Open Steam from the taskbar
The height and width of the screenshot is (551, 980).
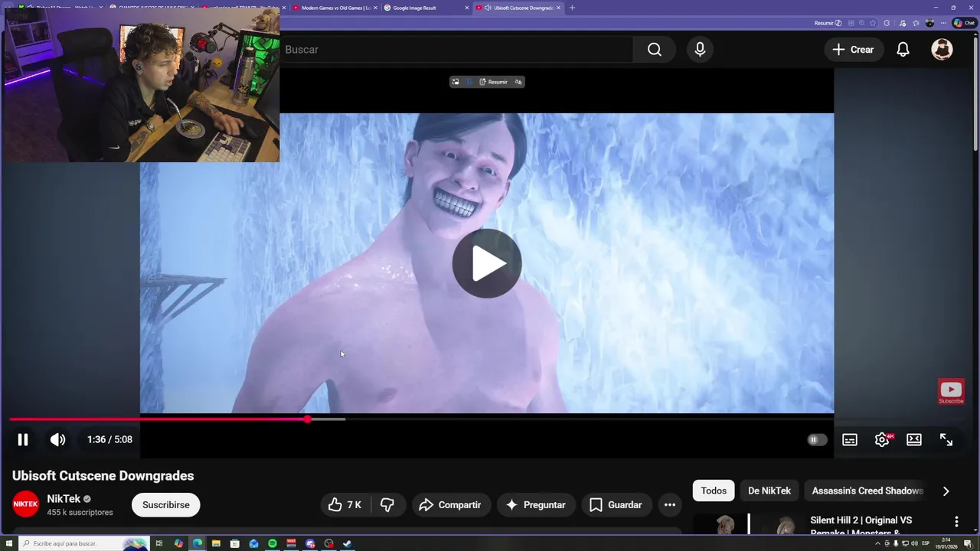click(347, 543)
